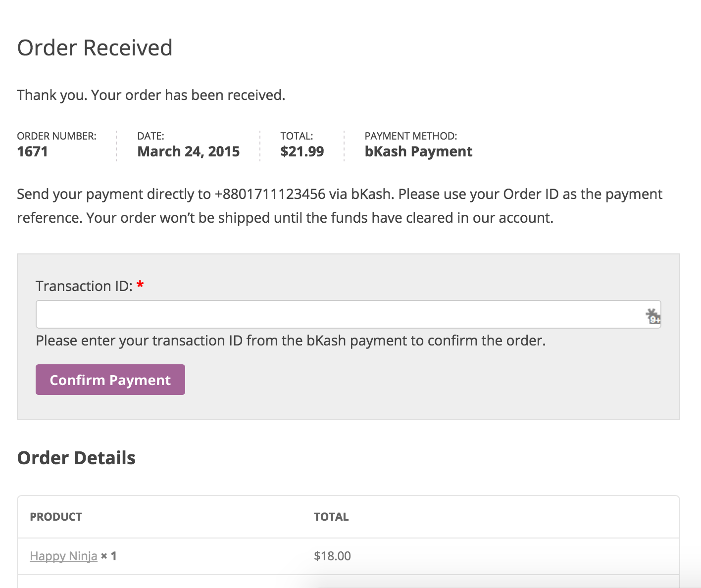Click the order number value 1671
Viewport: 701px width, 588px height.
(32, 151)
